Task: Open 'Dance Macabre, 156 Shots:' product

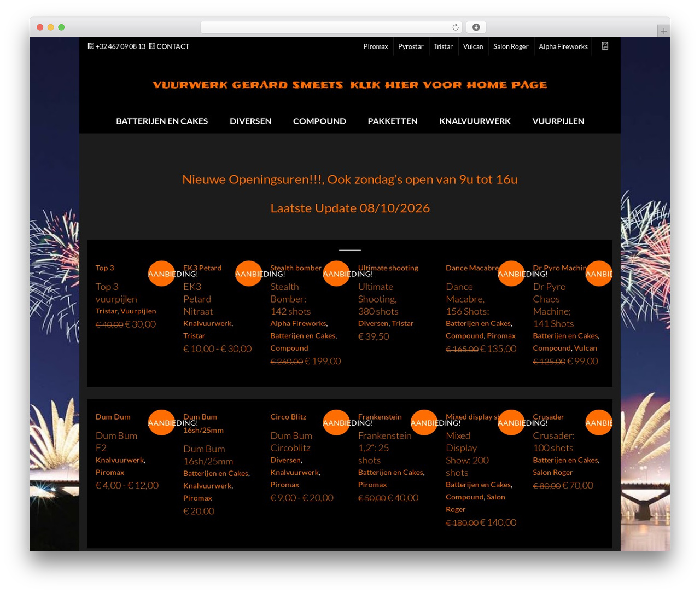Action: click(x=468, y=299)
